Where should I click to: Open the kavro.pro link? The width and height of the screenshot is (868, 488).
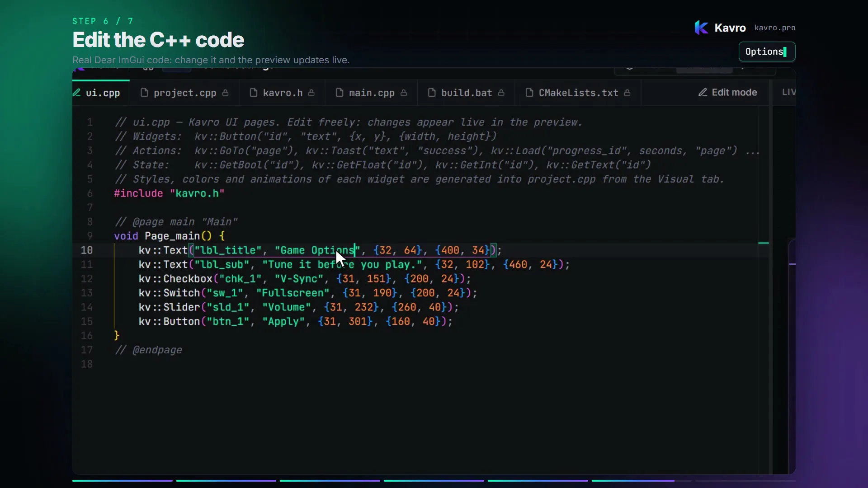tap(775, 28)
